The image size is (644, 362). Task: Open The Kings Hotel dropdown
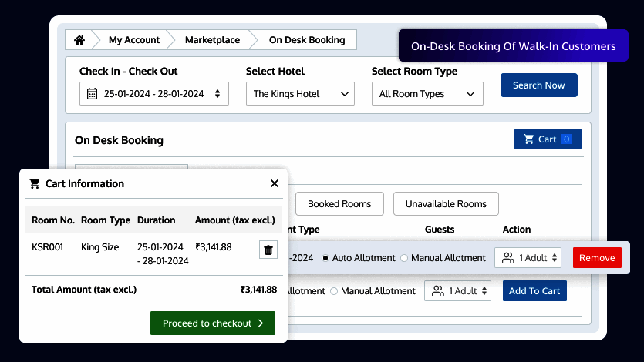coord(301,94)
